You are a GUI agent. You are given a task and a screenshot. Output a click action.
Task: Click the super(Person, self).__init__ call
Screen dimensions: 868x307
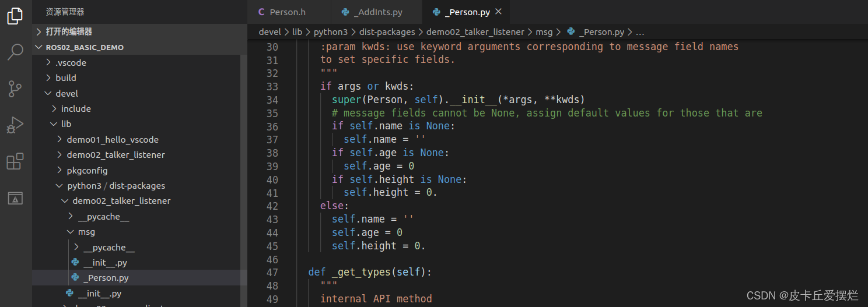(458, 100)
